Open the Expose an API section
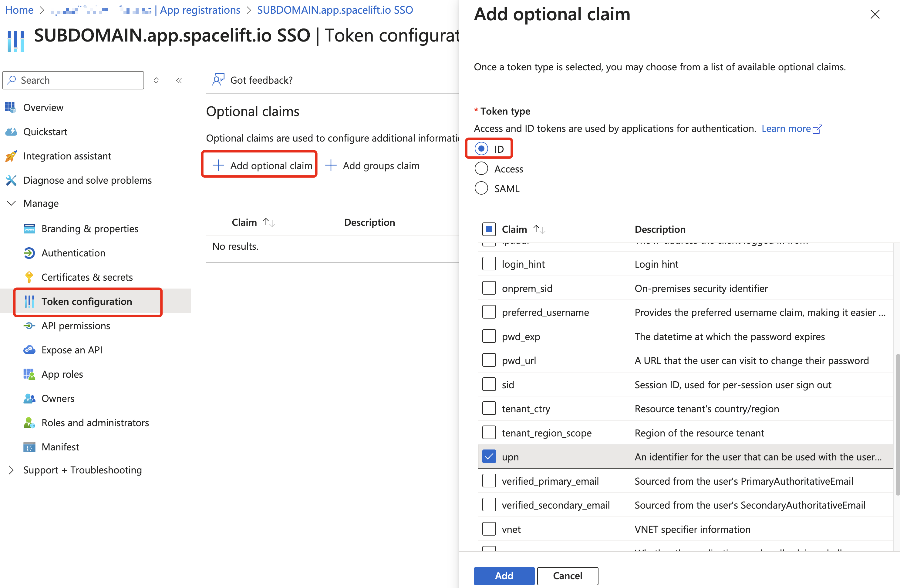Screen dimensions: 900x588 click(x=72, y=349)
